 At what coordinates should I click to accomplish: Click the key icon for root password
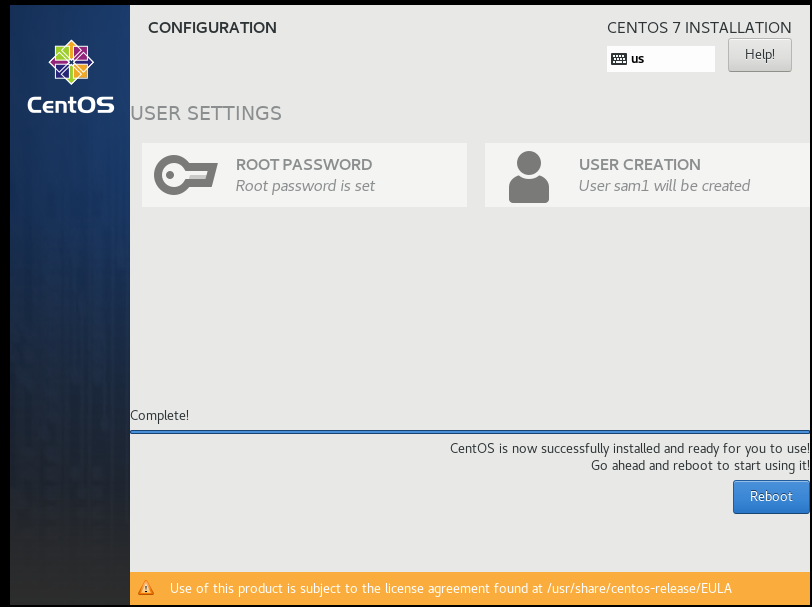[x=185, y=175]
